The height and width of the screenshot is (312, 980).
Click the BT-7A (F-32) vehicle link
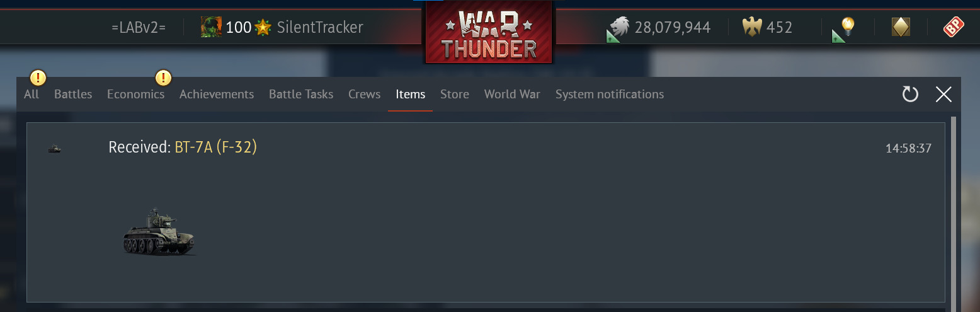[x=216, y=147]
